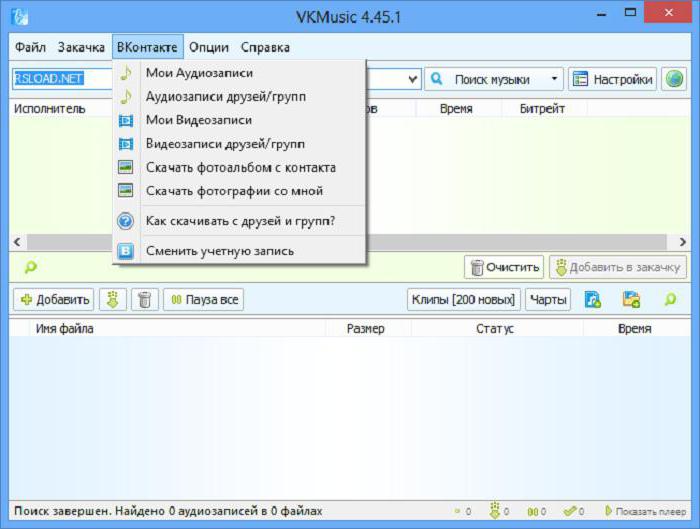700x529 pixels.
Task: Click Показать плеер link in status bar
Action: pos(646,512)
